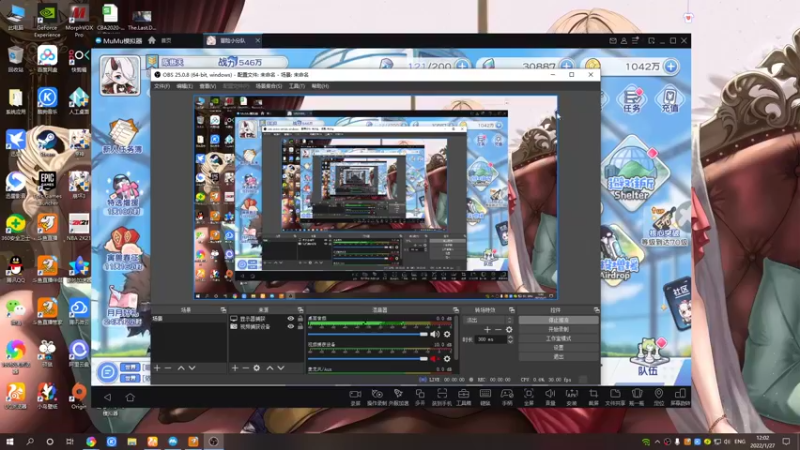Toggle visibility eye of the display capture source
Screen dimensions: 800x450
click(x=290, y=319)
